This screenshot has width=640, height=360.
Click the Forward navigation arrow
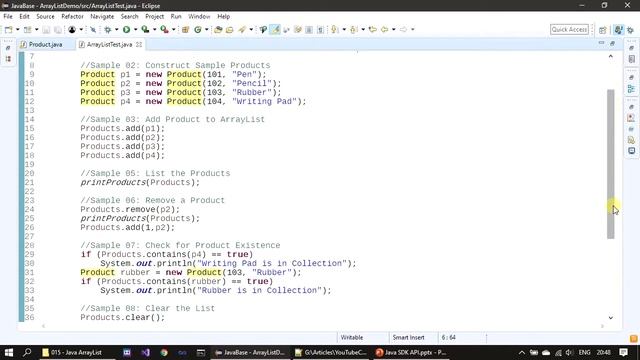(403, 30)
